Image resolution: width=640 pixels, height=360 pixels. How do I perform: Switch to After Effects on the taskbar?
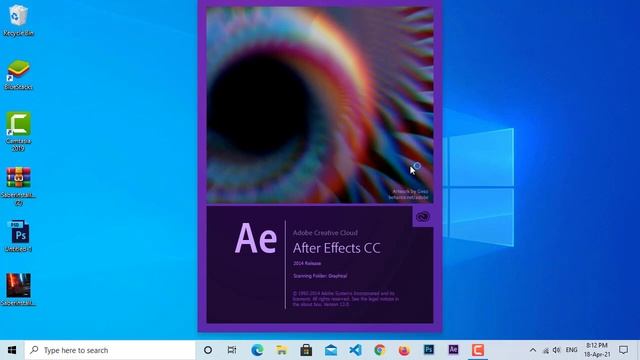[453, 350]
